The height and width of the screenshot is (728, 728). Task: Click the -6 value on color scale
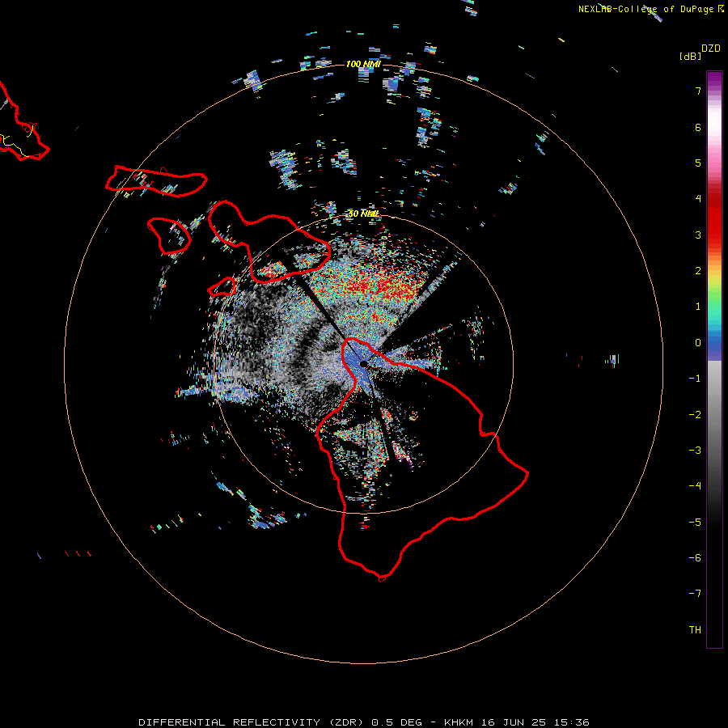click(695, 558)
